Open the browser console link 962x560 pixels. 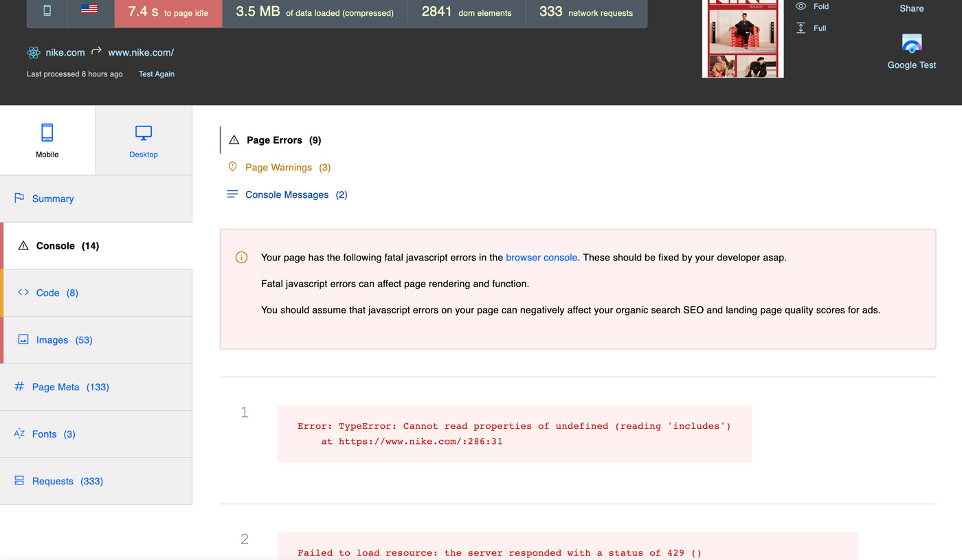tap(541, 258)
